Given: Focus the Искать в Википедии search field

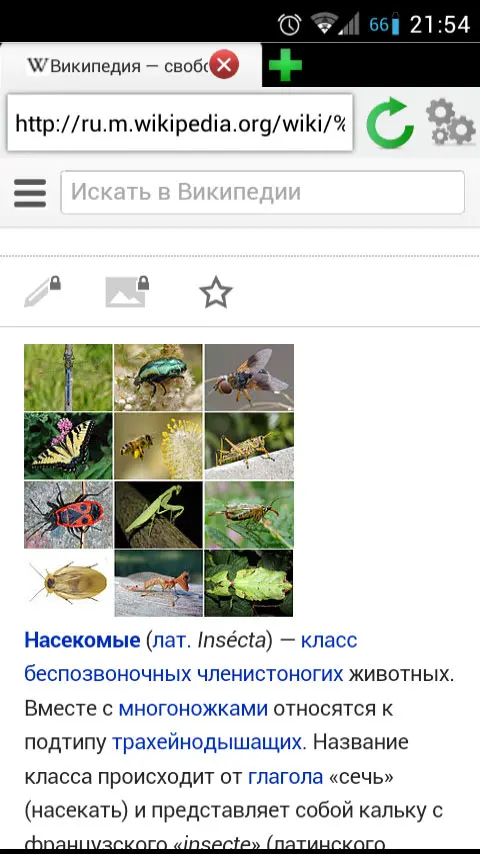Looking at the screenshot, I should point(263,192).
